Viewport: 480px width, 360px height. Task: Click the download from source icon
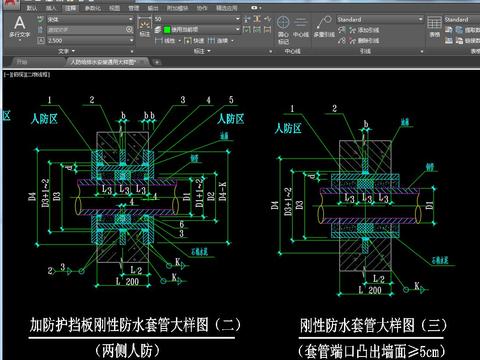pos(449,30)
